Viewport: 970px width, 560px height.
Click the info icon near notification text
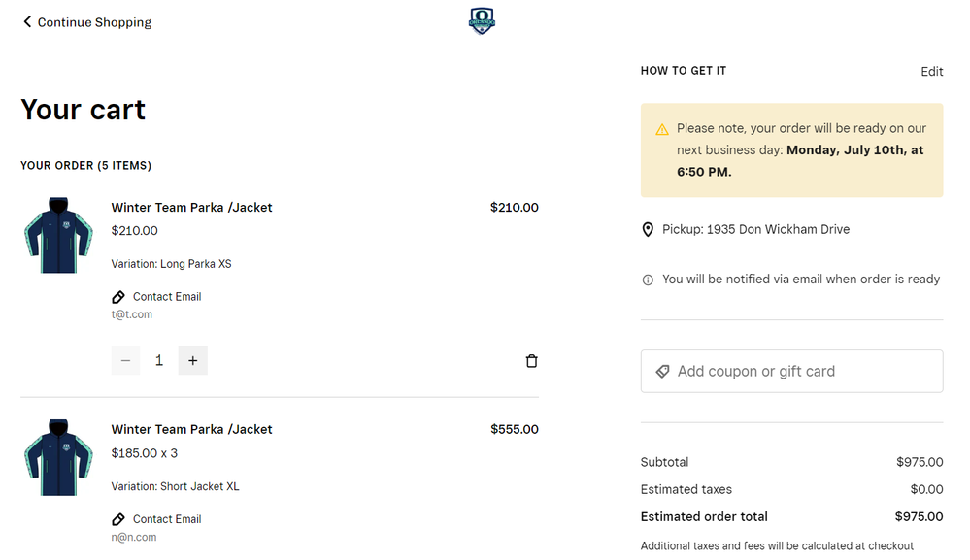point(648,280)
